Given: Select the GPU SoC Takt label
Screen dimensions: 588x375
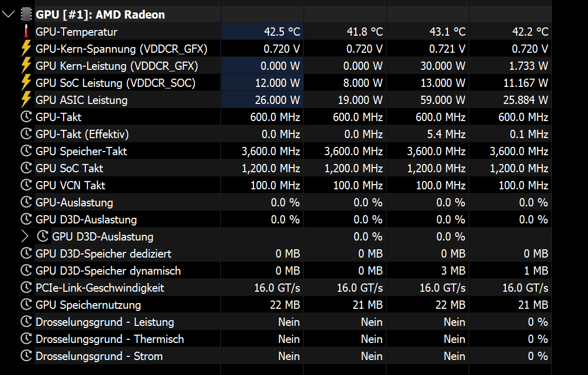Looking at the screenshot, I should click(x=69, y=168).
